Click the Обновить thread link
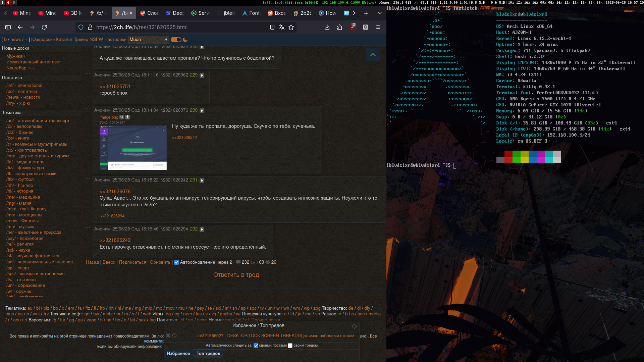Viewport: 644px width, 362px height. [160, 262]
